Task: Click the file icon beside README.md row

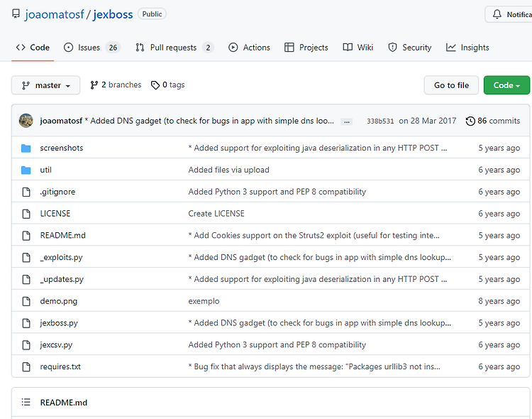Action: (26, 236)
